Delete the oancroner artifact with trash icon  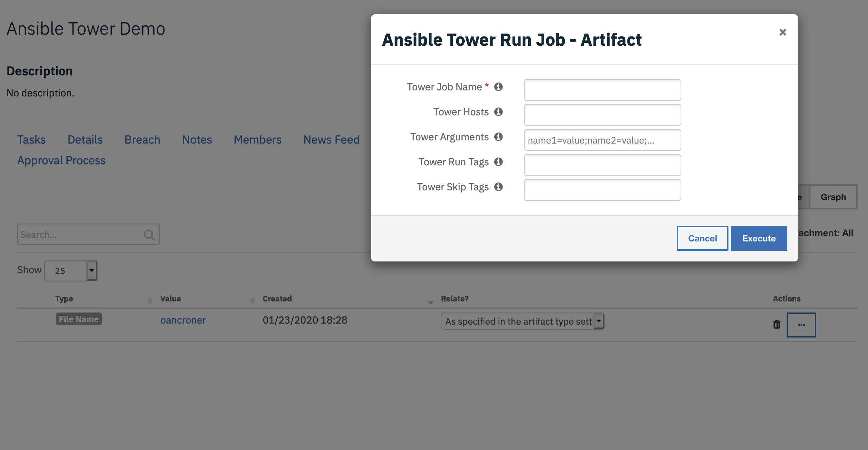click(777, 324)
